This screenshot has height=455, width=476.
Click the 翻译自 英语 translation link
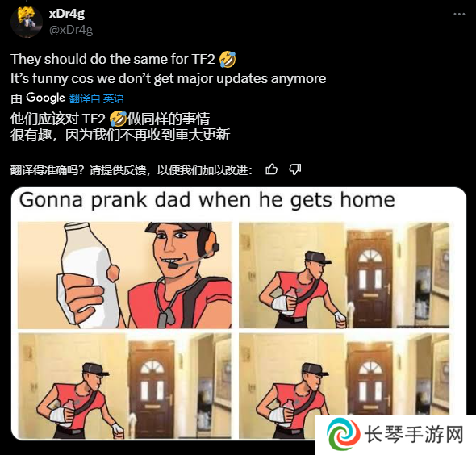97,98
